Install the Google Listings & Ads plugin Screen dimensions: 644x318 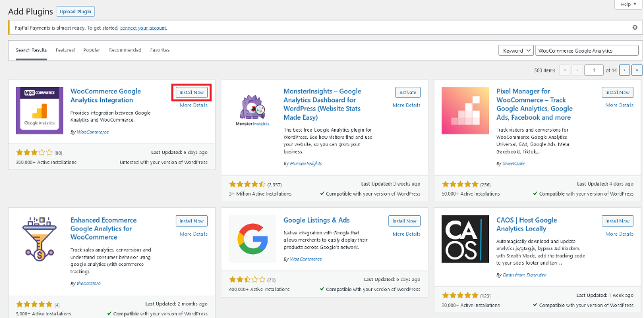[404, 221]
